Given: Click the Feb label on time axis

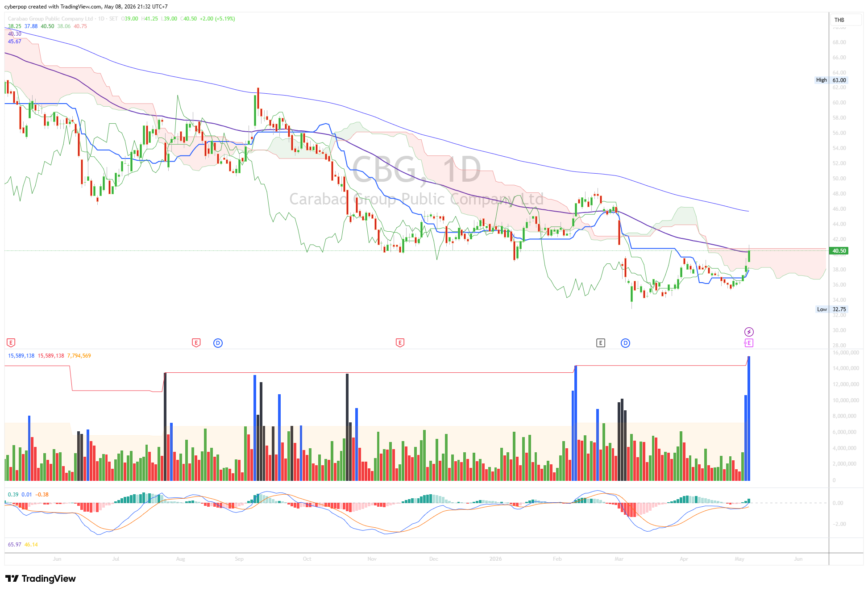Looking at the screenshot, I should (557, 559).
